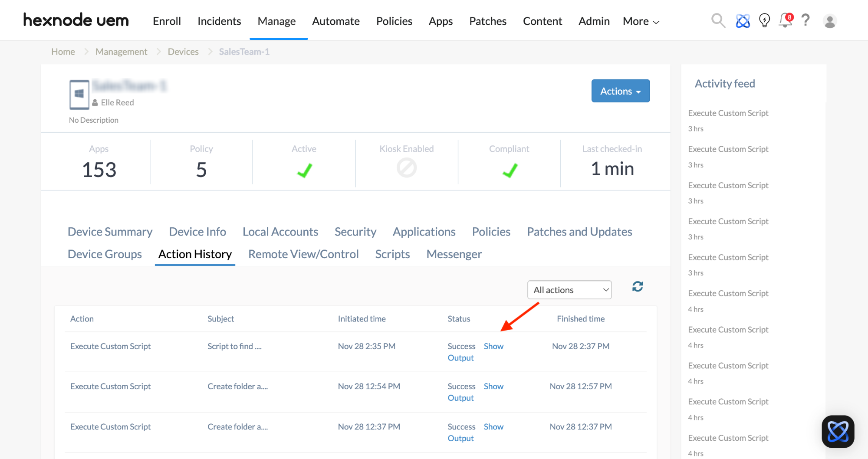Open notifications bell with badge
868x459 pixels.
(x=785, y=20)
